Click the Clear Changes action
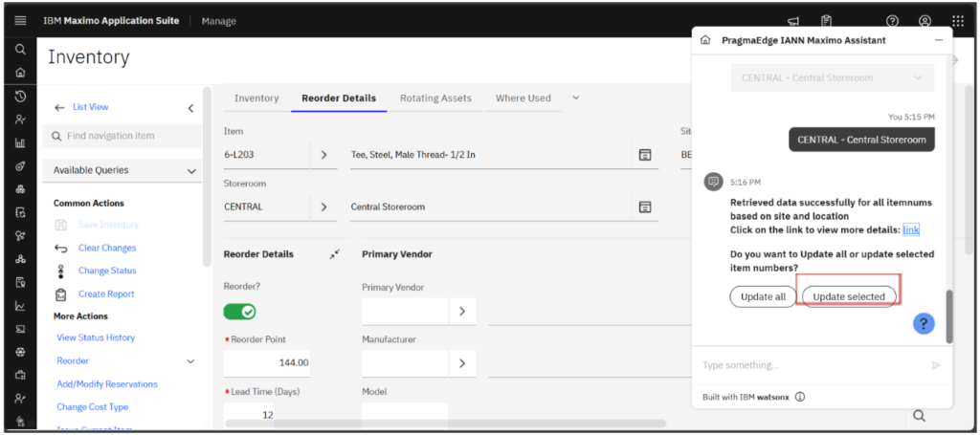980x435 pixels. (107, 248)
